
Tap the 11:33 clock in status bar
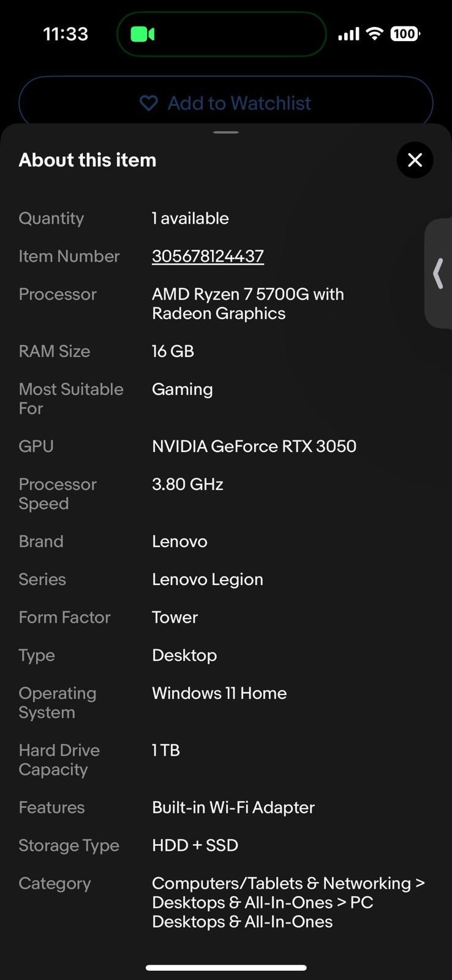coord(66,34)
